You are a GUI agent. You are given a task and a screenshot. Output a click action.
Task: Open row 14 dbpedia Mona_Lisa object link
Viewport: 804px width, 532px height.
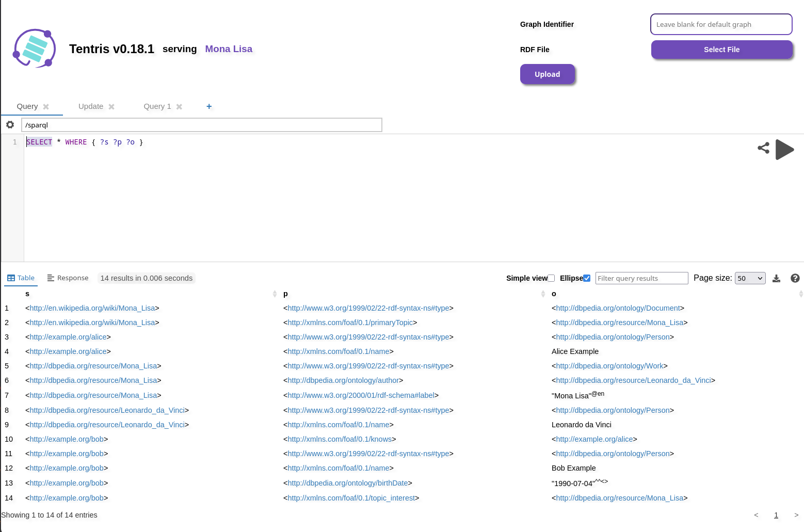tap(620, 498)
